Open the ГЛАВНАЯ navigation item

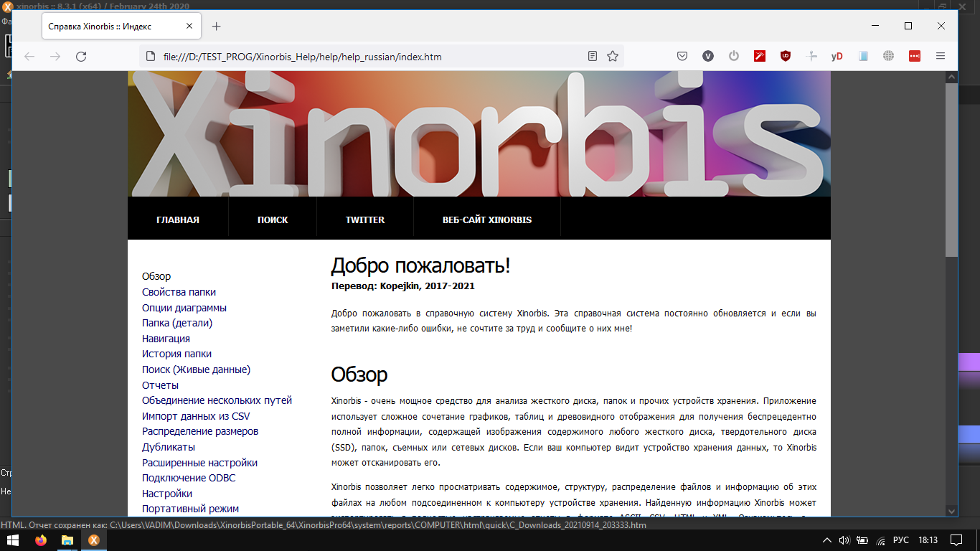(x=178, y=220)
